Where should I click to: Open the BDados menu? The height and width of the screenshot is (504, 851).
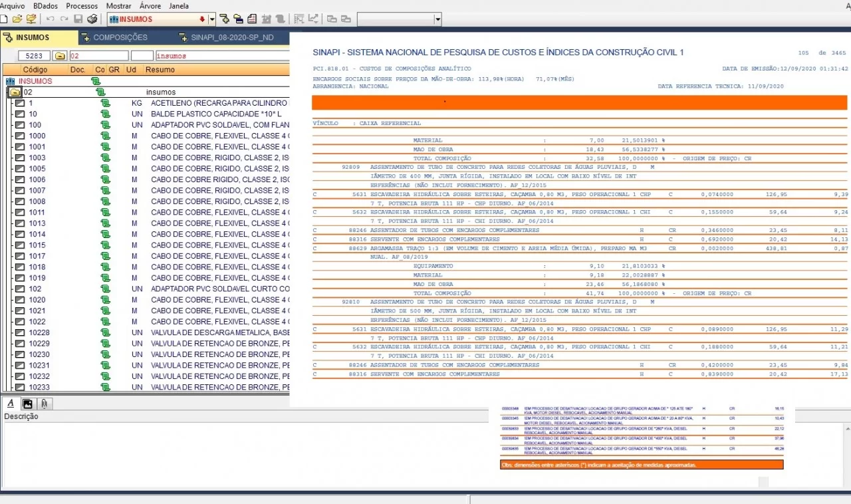pos(46,5)
